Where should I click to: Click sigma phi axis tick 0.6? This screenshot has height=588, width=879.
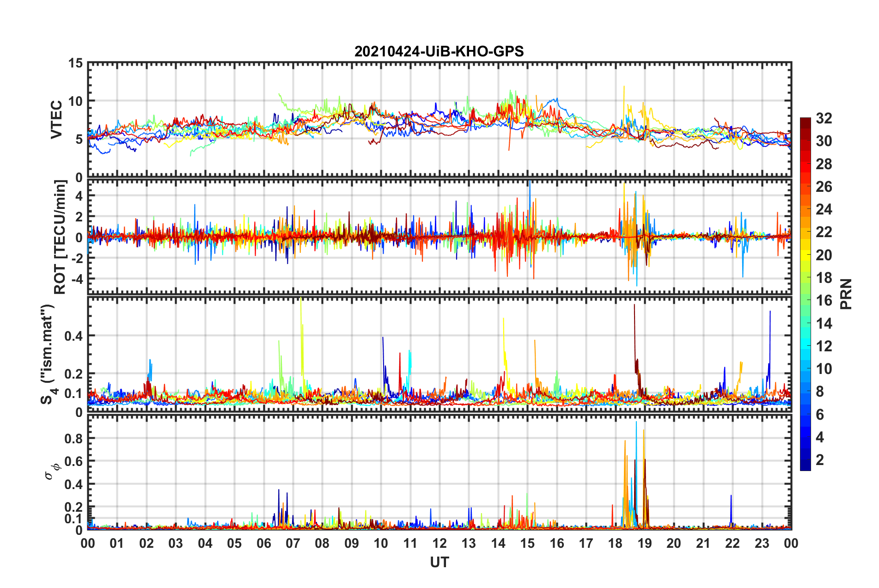(73, 461)
